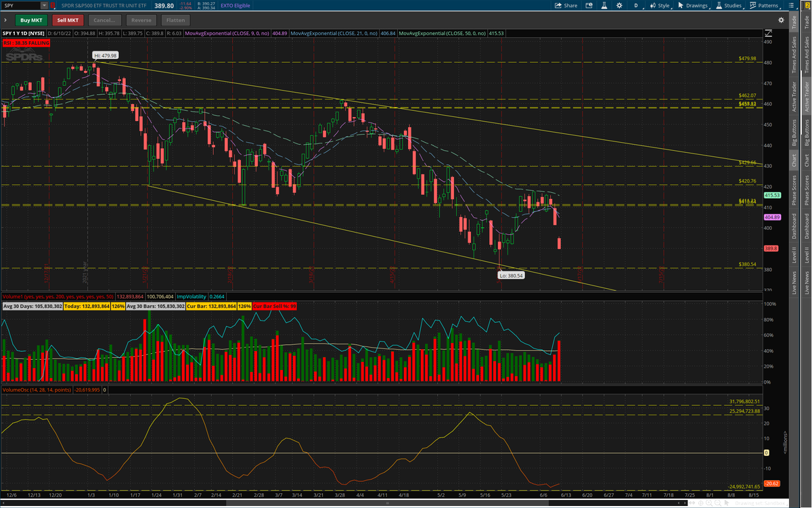The width and height of the screenshot is (812, 508).
Task: Click the Hi: 479.98 price bubble
Action: pyautogui.click(x=106, y=55)
